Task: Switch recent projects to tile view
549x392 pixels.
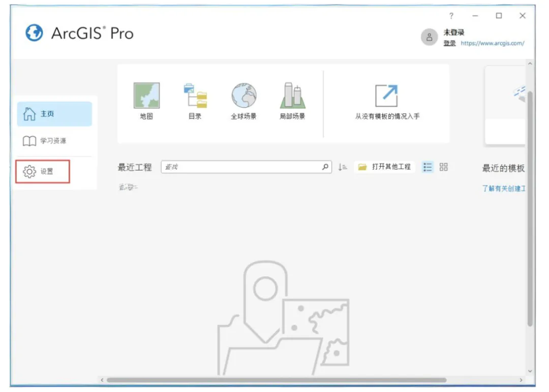Action: coord(444,167)
